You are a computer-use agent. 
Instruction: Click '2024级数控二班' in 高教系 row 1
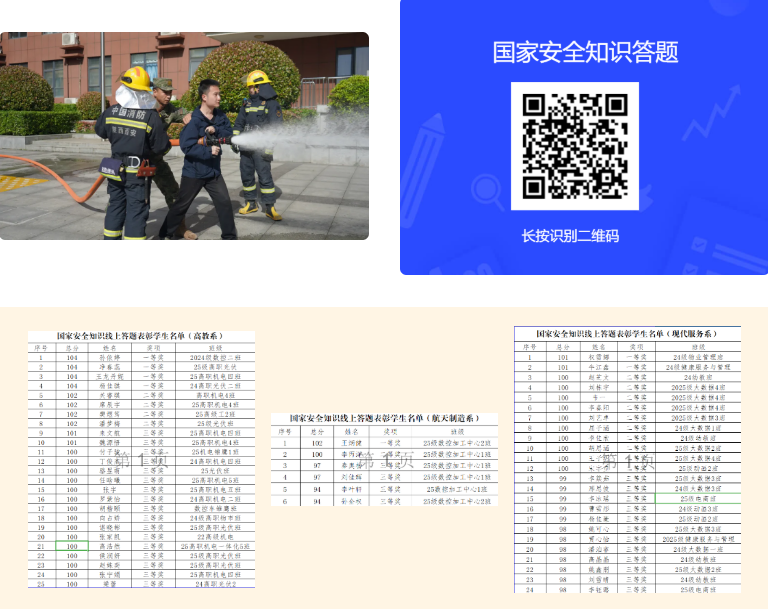click(215, 358)
